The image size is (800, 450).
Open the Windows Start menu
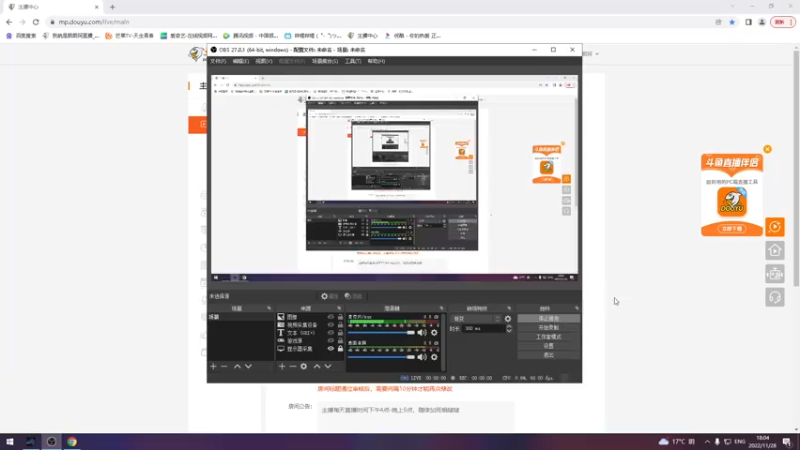click(x=9, y=442)
